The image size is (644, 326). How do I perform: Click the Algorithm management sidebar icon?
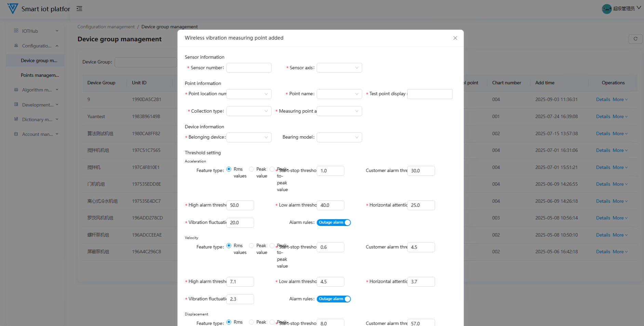(16, 90)
